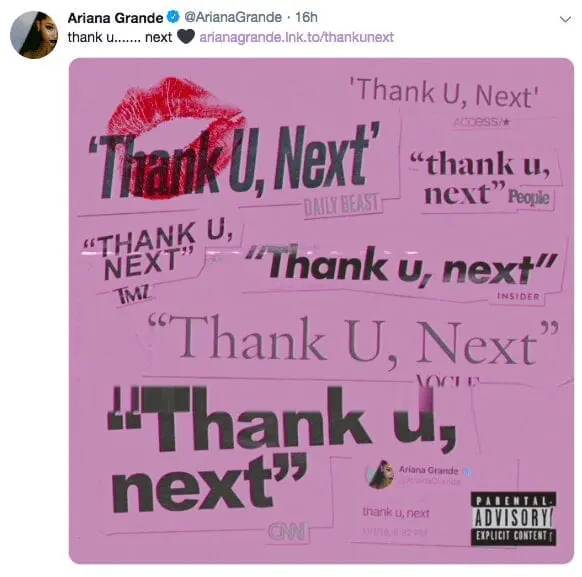The width and height of the screenshot is (582, 577).
Task: Click Ariana Grande's round profile avatar
Action: 34,35
